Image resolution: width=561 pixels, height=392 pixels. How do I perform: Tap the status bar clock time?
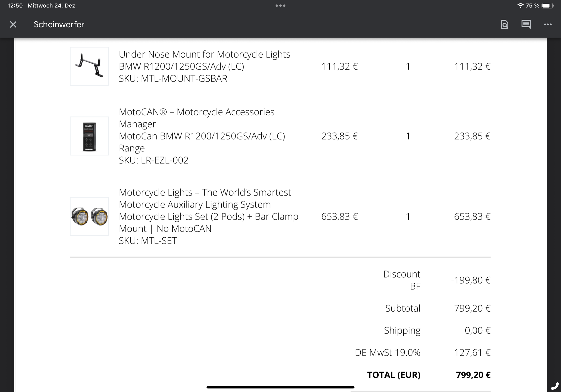click(x=15, y=6)
